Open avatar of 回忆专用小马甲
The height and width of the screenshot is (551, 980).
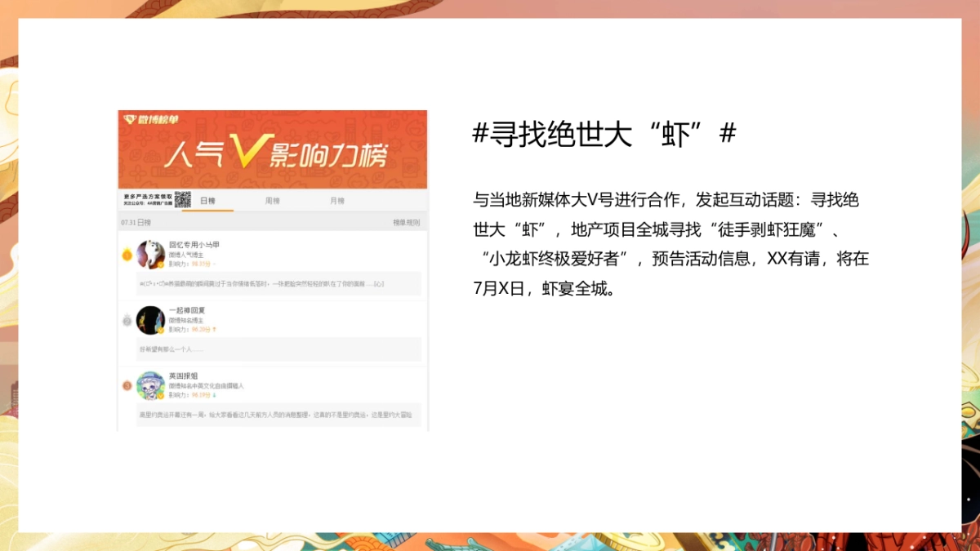click(150, 255)
